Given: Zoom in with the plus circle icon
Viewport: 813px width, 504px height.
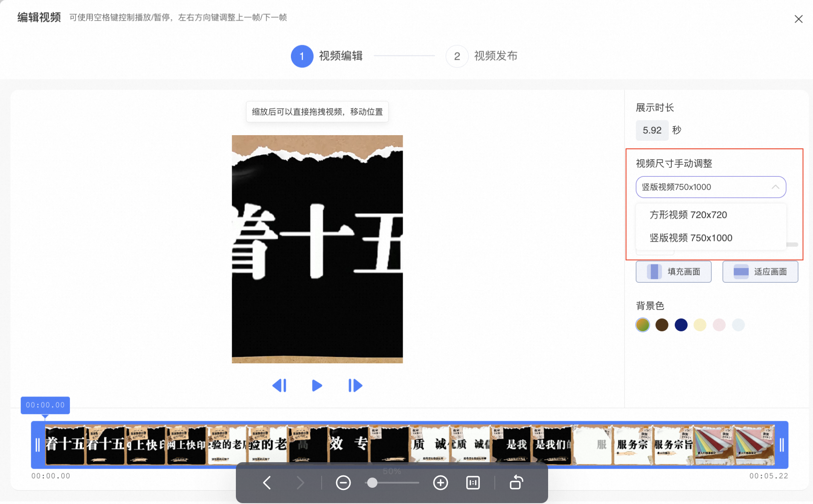Looking at the screenshot, I should pyautogui.click(x=440, y=483).
